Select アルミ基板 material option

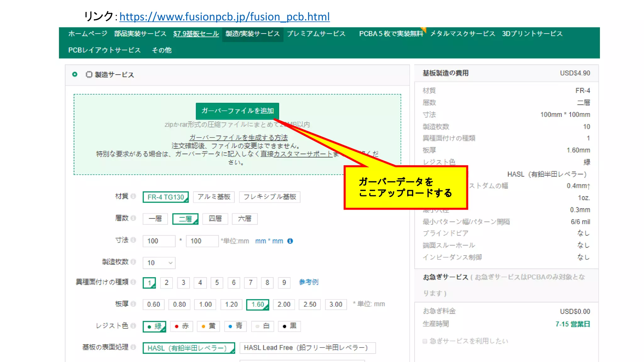tap(214, 197)
